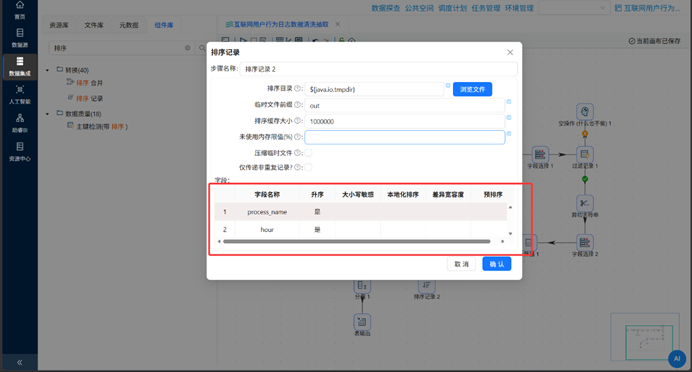
Task: Open 公共空间 in top menu
Action: (419, 8)
